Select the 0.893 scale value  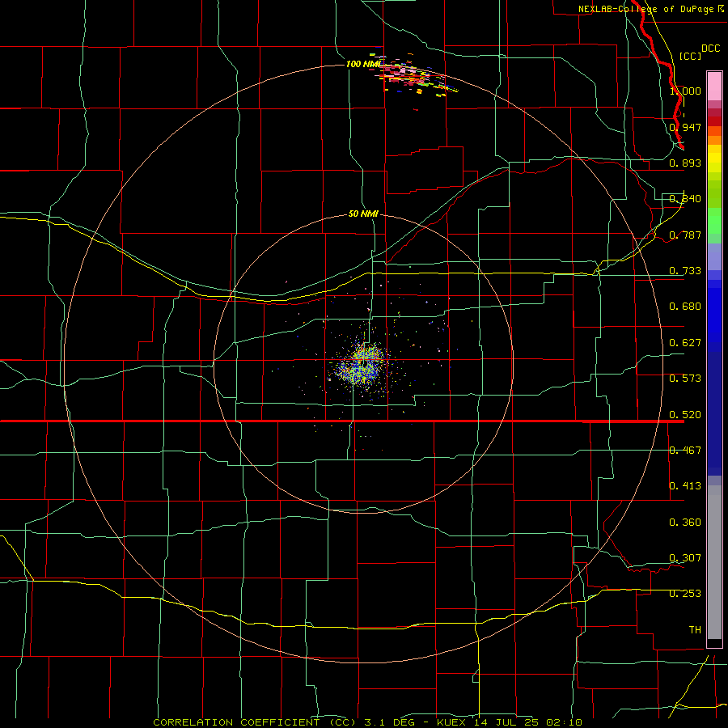pos(685,163)
